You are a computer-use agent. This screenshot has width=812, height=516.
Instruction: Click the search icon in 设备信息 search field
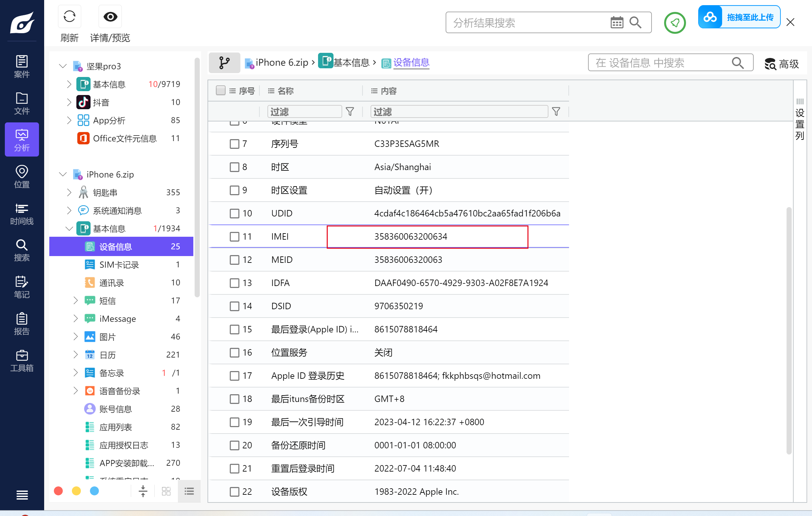click(738, 63)
